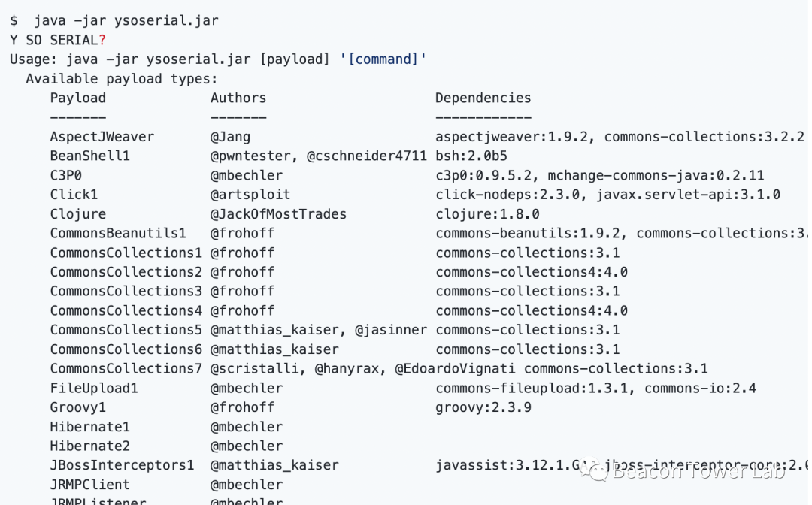This screenshot has width=812, height=505.
Task: Click the @artsploit author handle
Action: coord(250,195)
